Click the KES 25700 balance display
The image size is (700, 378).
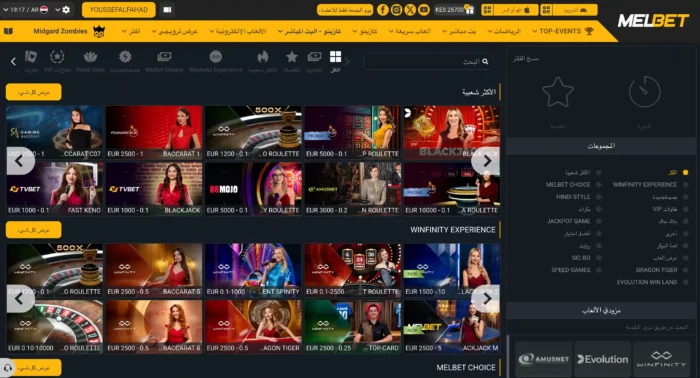click(450, 9)
